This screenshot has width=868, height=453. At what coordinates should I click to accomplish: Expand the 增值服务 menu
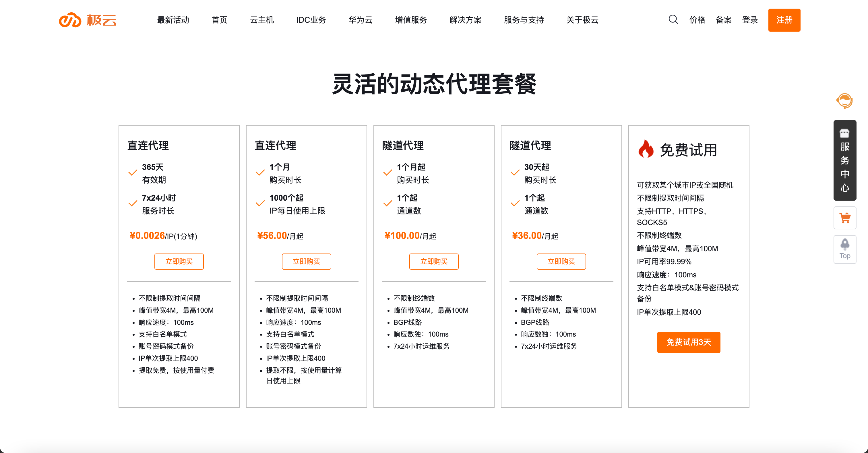click(x=411, y=20)
